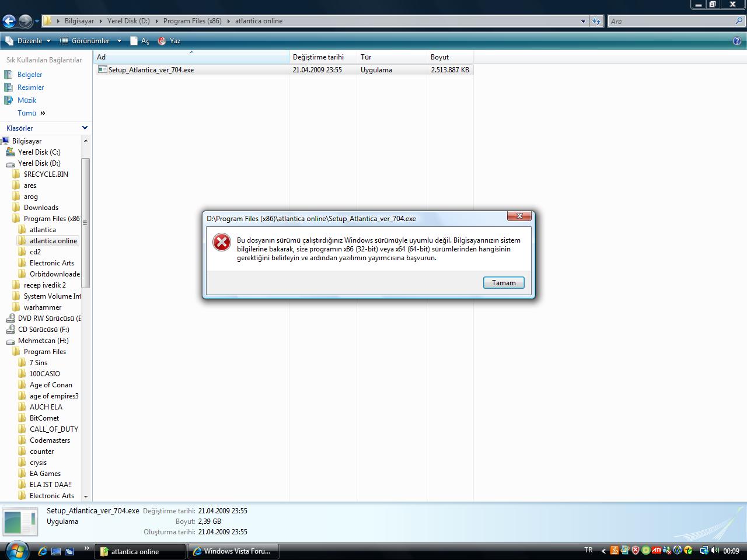This screenshot has height=560, width=747.
Task: Sort by the Tür column header
Action: [x=392, y=57]
